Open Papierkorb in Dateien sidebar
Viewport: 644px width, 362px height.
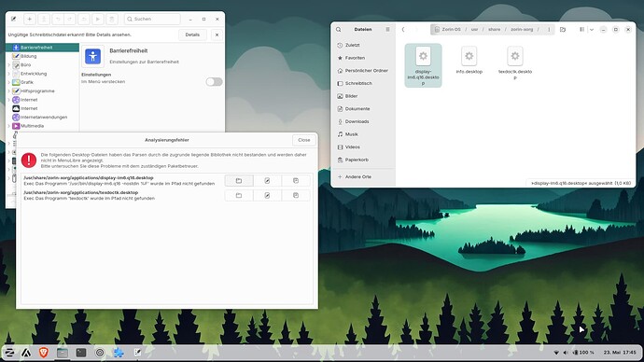pos(363,160)
